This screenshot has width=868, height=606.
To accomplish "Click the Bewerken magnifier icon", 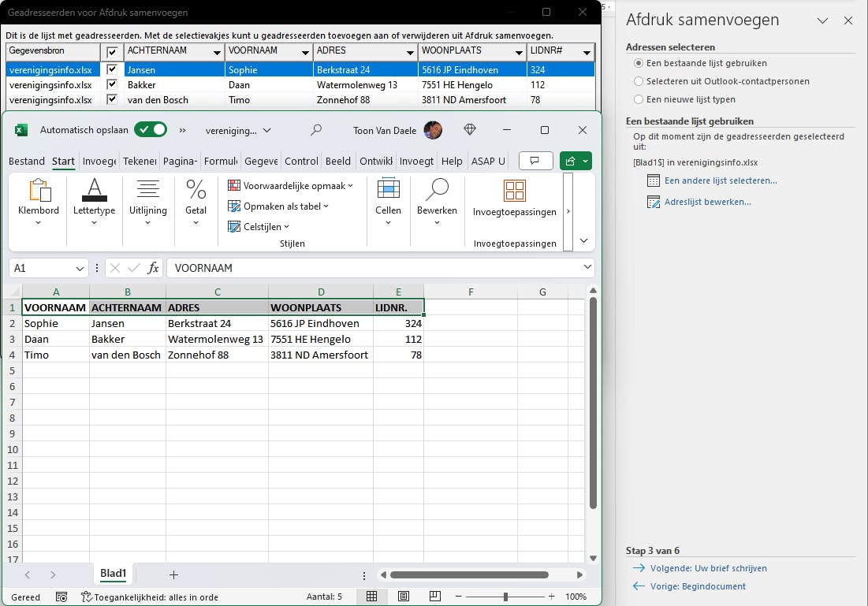I will tap(437, 191).
